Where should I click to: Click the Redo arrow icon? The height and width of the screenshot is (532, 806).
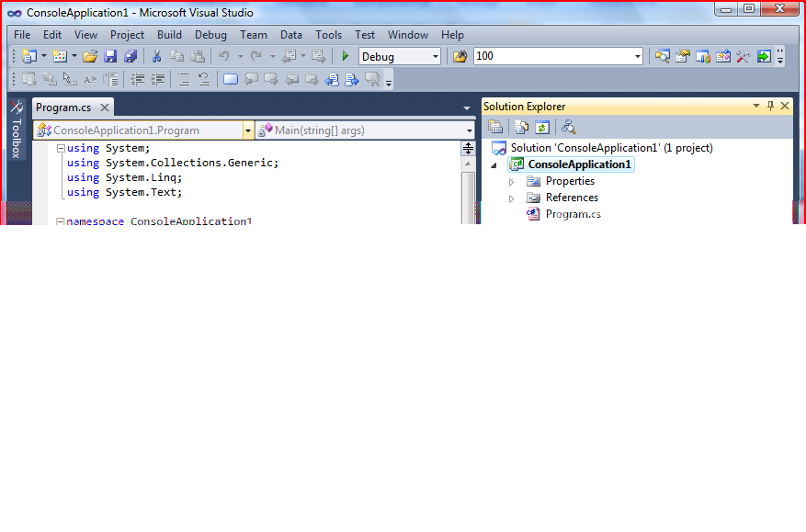coord(256,56)
